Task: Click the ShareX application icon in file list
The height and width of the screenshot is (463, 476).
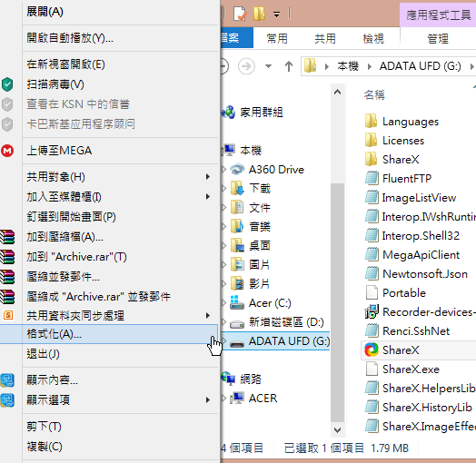Action: [x=372, y=350]
